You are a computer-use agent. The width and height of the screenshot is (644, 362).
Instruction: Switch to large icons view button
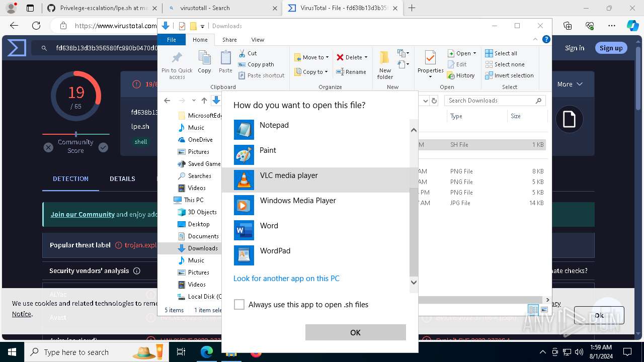pyautogui.click(x=544, y=310)
